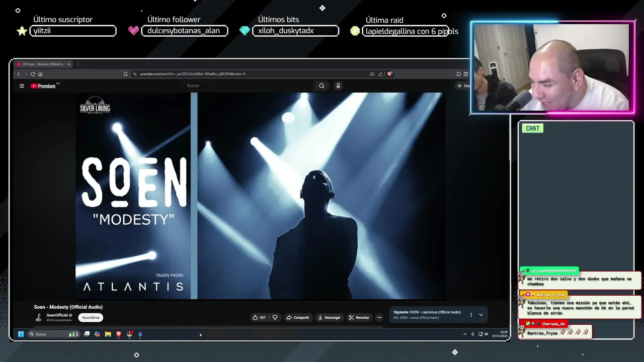Share the page via address bar share icon
Screen dimensions: 644x362
[381, 74]
